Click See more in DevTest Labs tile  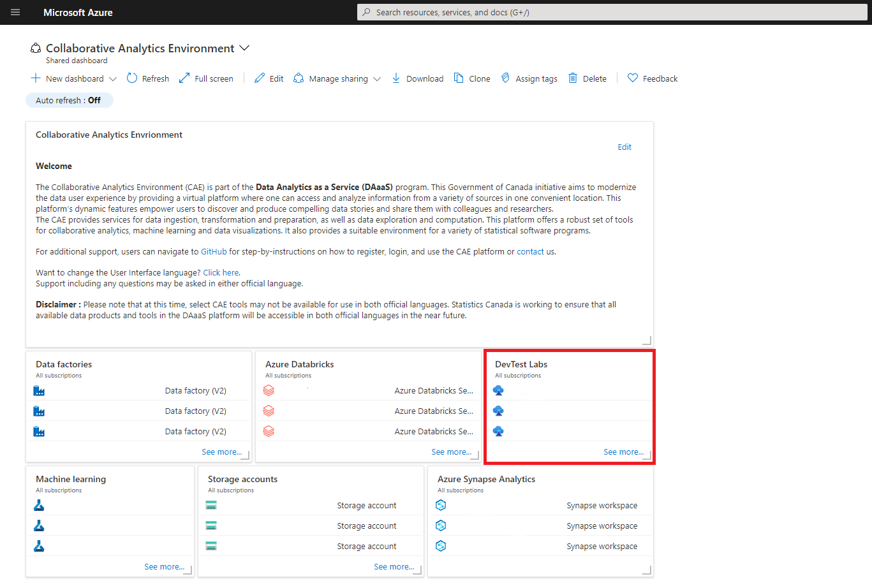tap(623, 452)
